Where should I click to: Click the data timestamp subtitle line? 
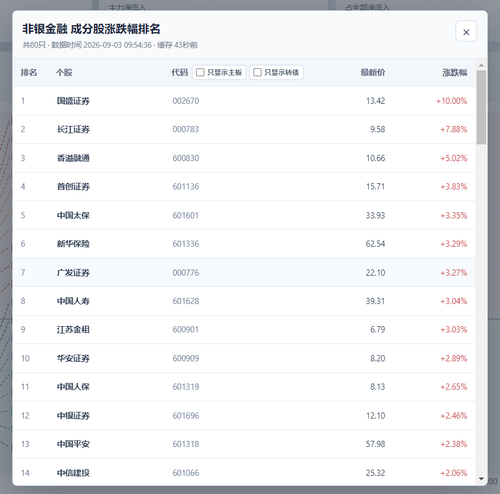click(x=110, y=45)
